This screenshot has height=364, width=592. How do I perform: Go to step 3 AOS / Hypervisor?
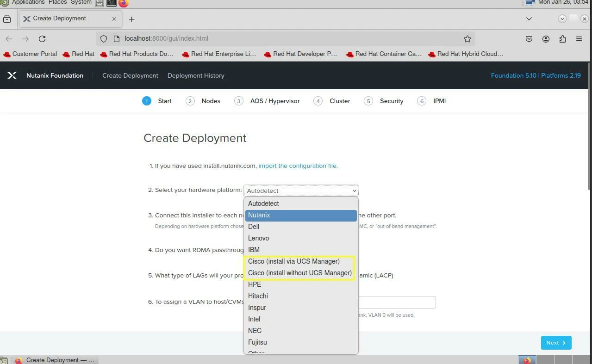(267, 101)
